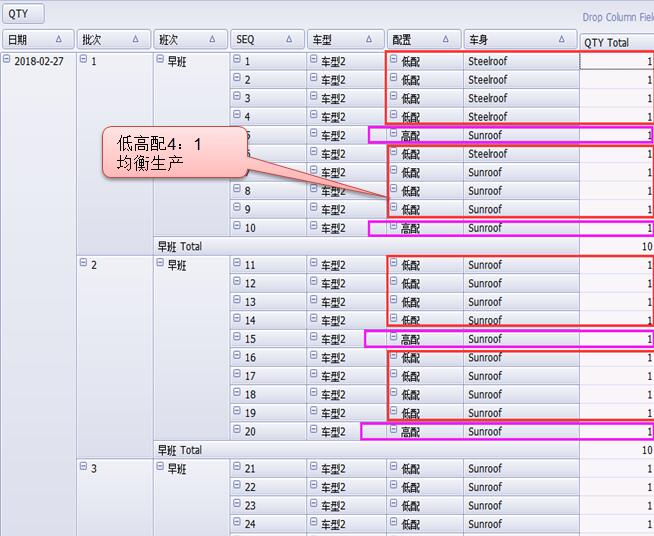The height and width of the screenshot is (536, 654).
Task: Collapse batch 2 group
Action: [x=84, y=264]
